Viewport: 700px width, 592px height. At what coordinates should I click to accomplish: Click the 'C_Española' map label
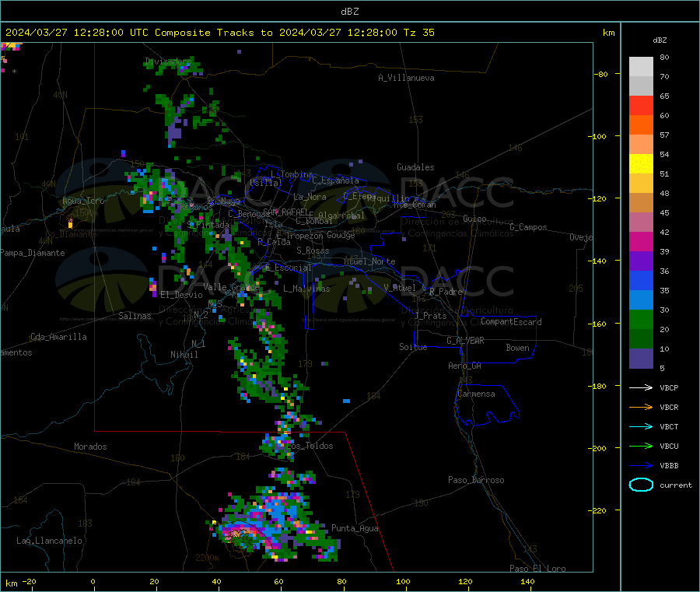tap(336, 180)
